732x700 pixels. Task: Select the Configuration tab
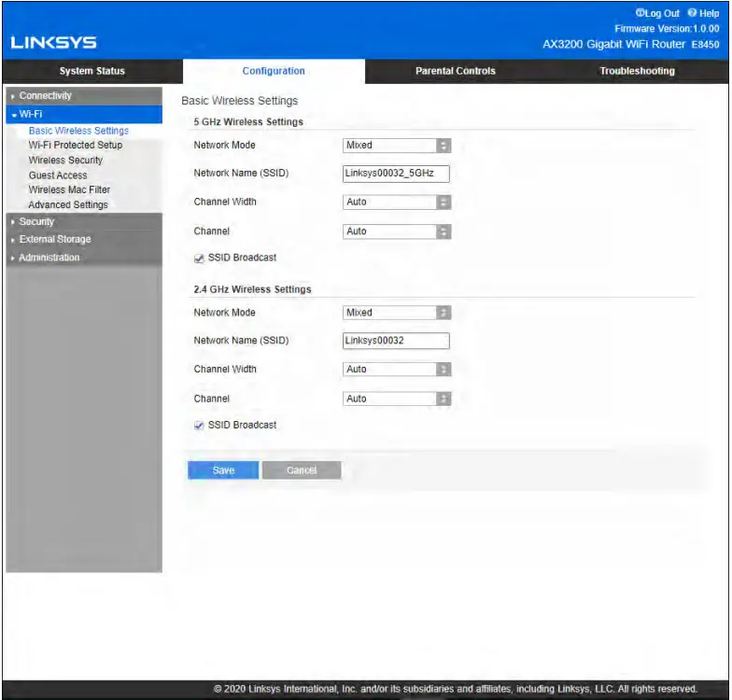pyautogui.click(x=274, y=71)
